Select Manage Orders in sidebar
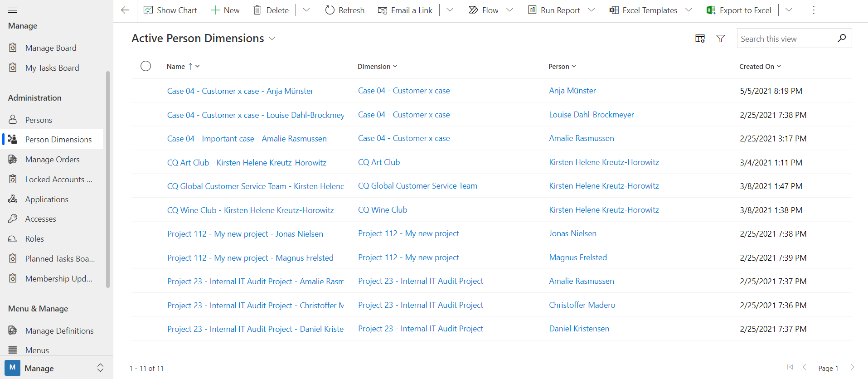 click(52, 160)
